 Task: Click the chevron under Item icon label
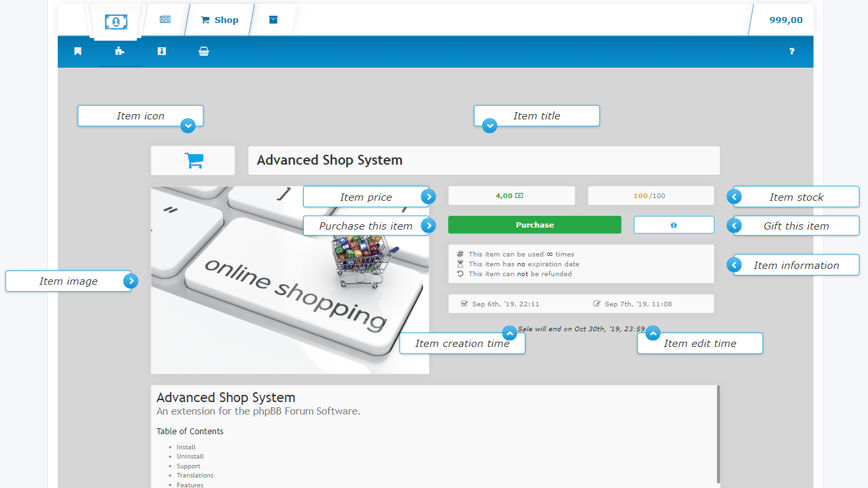188,125
